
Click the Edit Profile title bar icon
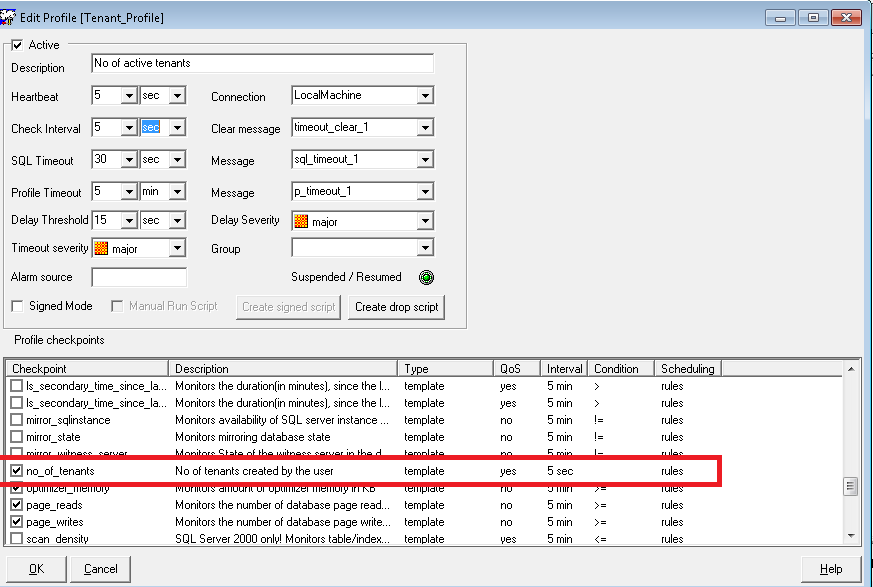point(10,17)
